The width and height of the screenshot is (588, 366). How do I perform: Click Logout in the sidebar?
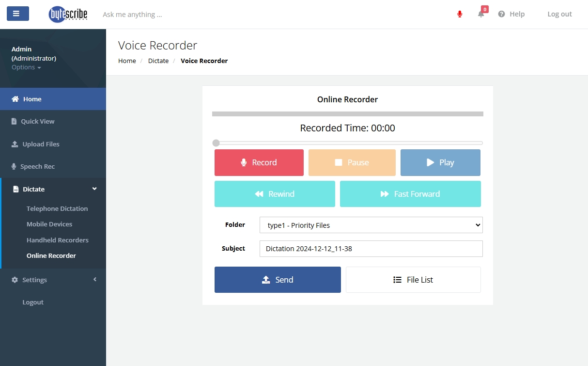[33, 302]
